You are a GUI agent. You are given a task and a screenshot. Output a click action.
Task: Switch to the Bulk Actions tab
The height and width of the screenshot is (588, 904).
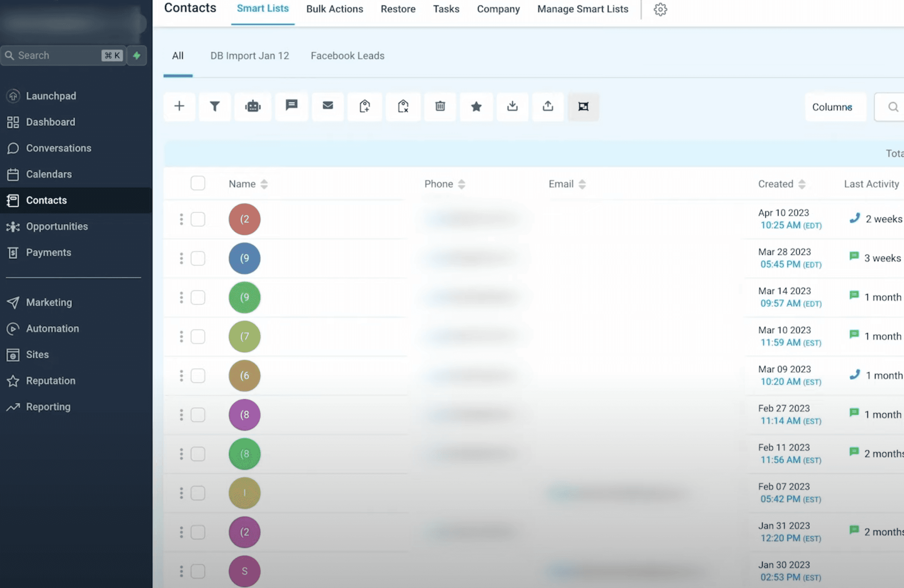(334, 9)
